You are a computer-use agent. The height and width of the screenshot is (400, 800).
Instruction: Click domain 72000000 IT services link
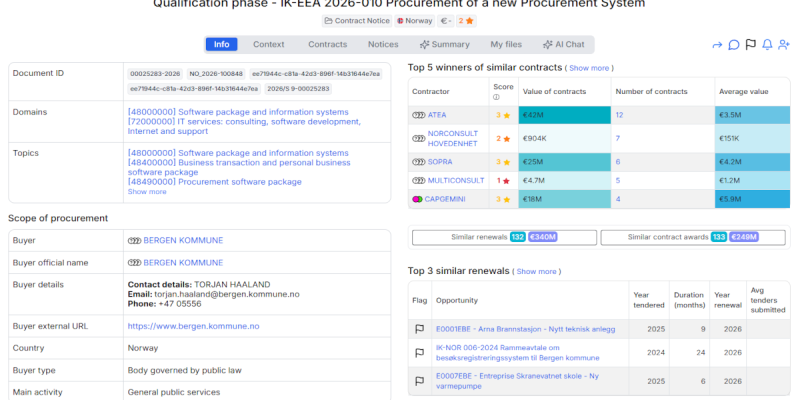[244, 127]
